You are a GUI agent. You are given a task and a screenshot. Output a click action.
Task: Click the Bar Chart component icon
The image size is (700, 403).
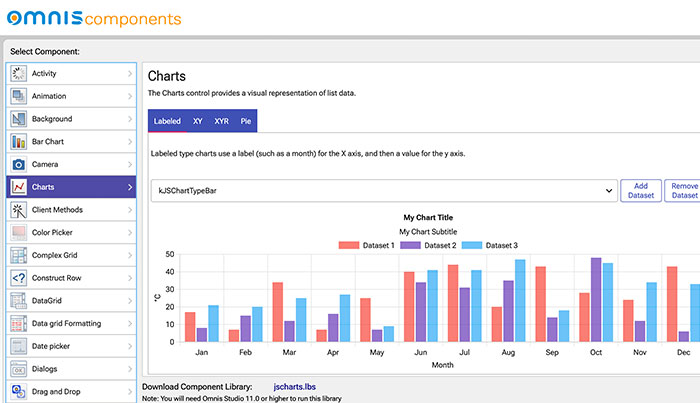[x=18, y=119]
